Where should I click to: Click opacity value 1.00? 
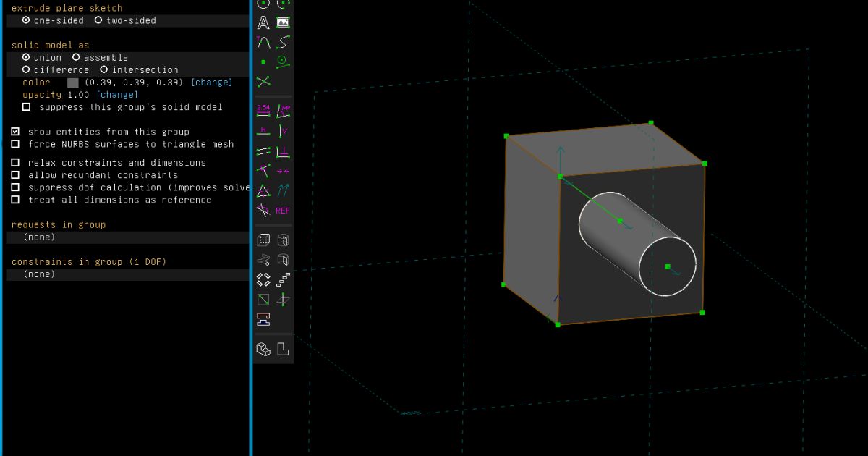point(78,95)
